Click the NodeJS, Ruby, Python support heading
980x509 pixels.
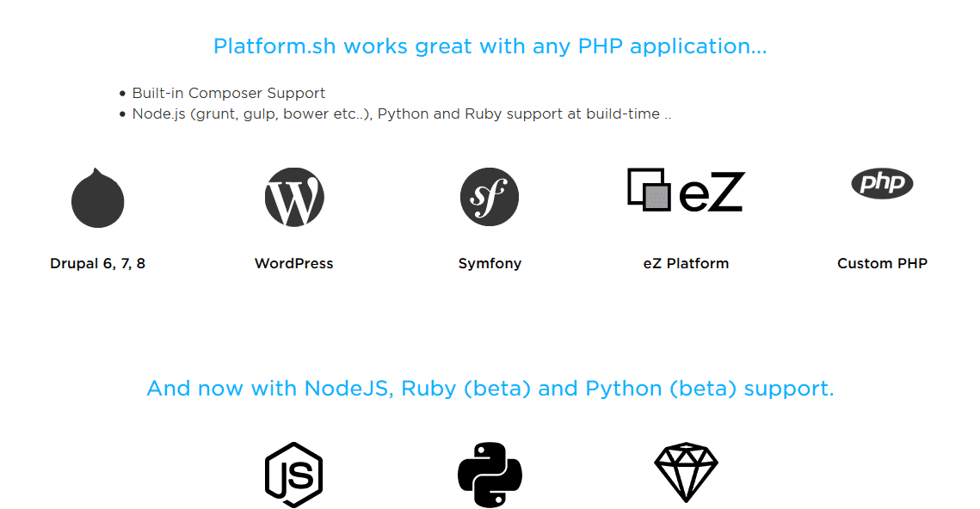coord(490,389)
